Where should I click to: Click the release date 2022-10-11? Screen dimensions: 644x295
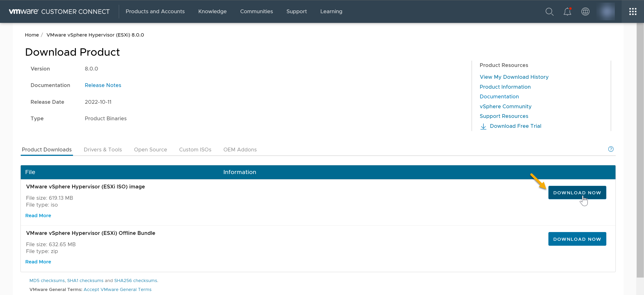point(98,102)
